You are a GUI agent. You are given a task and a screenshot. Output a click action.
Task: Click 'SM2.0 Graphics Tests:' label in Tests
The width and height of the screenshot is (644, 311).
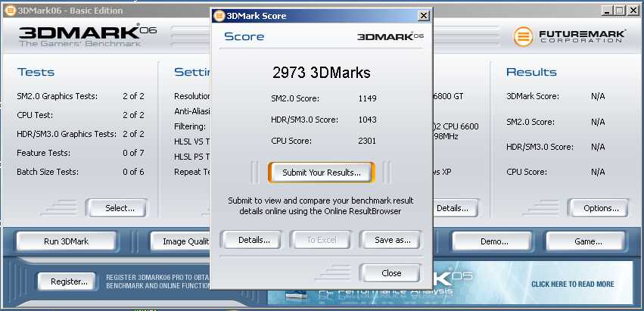pyautogui.click(x=57, y=97)
